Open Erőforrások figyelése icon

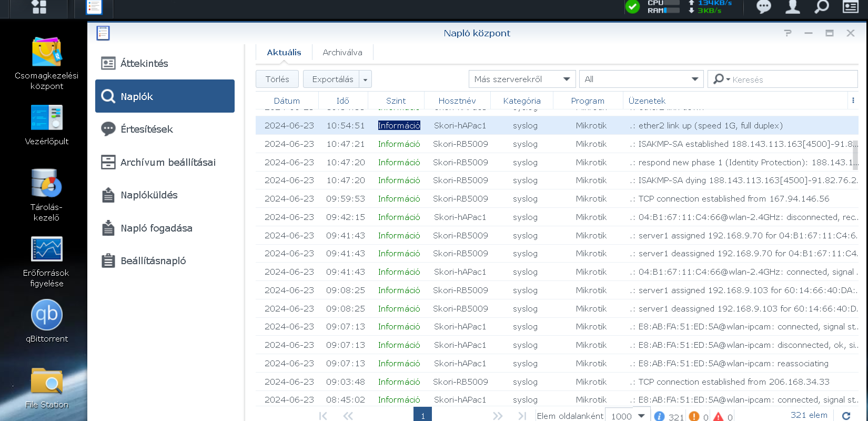[x=46, y=249]
